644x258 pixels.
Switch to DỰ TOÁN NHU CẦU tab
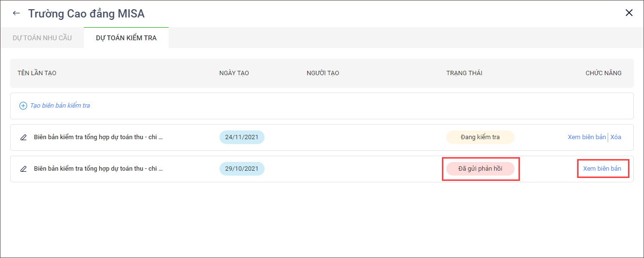click(42, 38)
